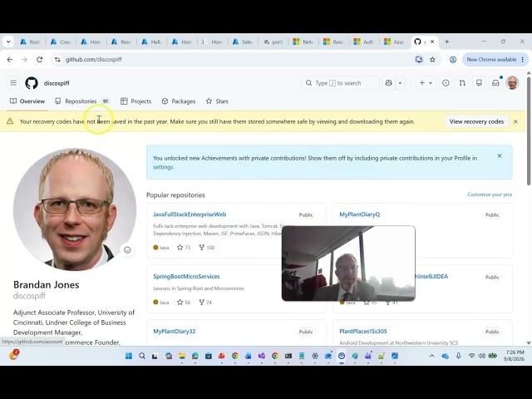Switch to the first Azure tab
Screen dimensions: 532x399
click(30, 42)
